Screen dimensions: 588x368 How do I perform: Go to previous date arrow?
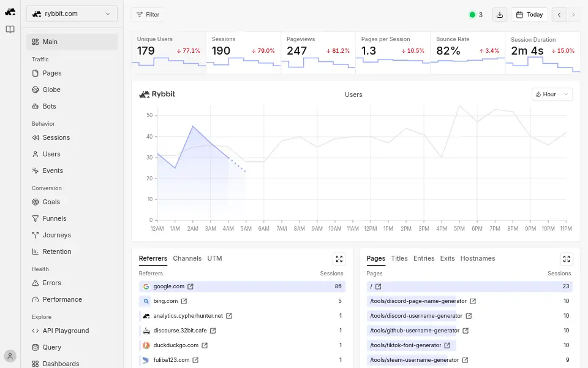559,15
